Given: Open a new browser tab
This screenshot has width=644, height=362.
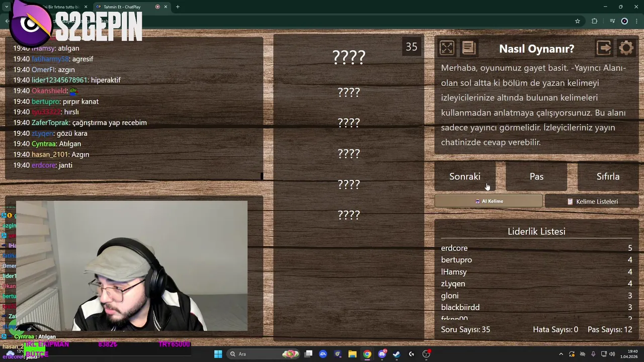Looking at the screenshot, I should [x=178, y=7].
